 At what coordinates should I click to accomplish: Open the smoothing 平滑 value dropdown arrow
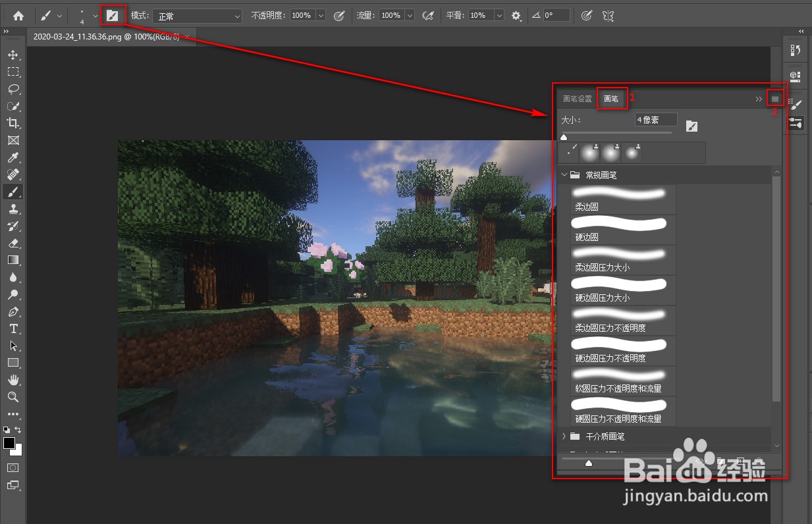click(499, 15)
